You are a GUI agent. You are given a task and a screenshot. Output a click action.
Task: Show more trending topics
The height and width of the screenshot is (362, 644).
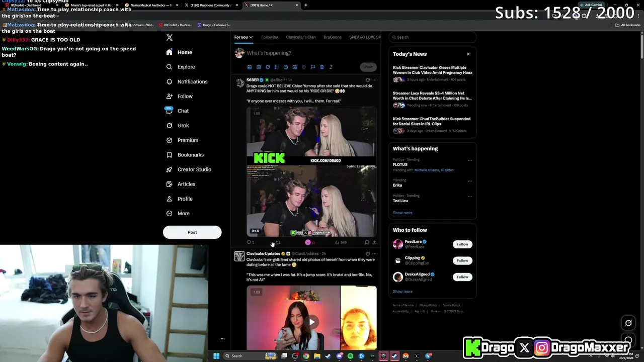[x=403, y=213]
